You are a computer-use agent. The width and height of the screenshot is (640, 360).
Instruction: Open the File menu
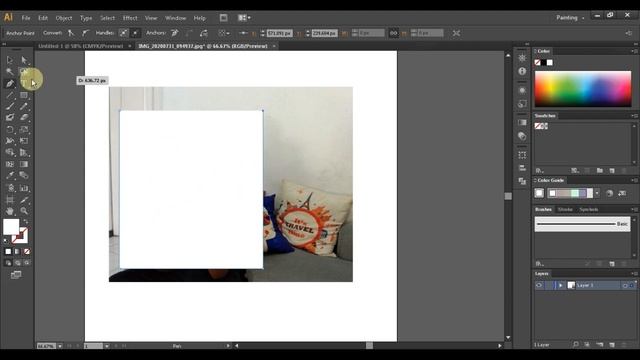pyautogui.click(x=26, y=18)
